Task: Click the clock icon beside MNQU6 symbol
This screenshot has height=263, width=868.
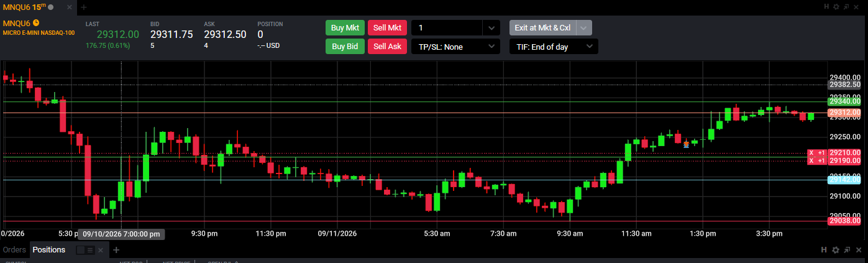Action: [36, 23]
